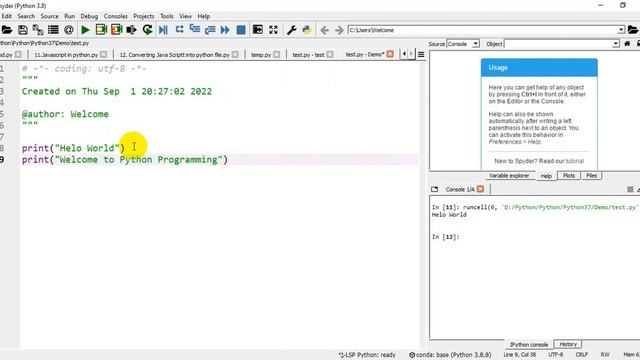
Task: Switch to temp.py editor tab
Action: [261, 54]
